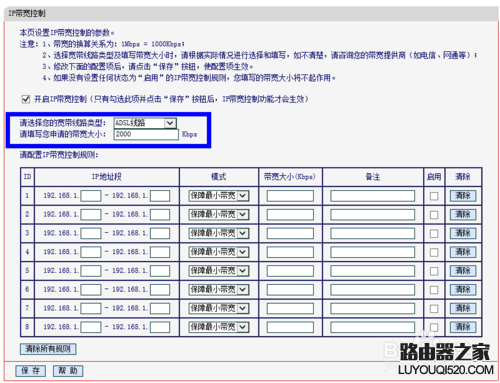Viewport: 500px width, 383px height.
Task: Click end IP field in rule 4
Action: 160,252
